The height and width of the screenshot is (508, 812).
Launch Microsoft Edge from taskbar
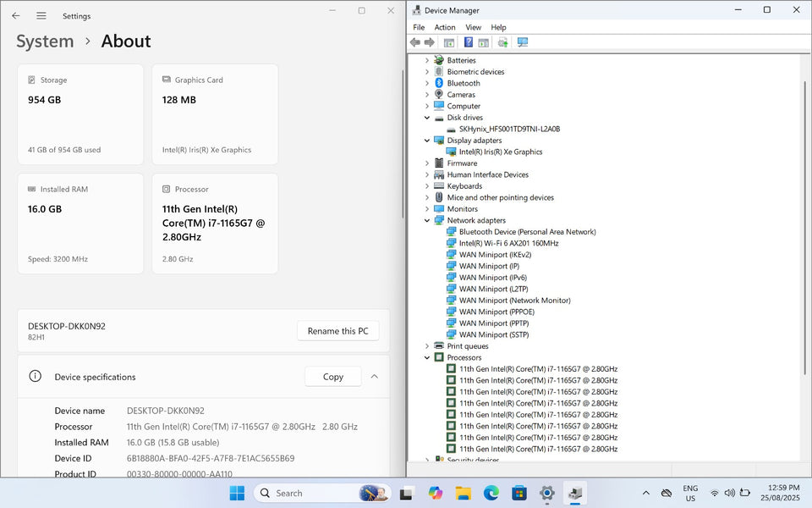pos(491,493)
